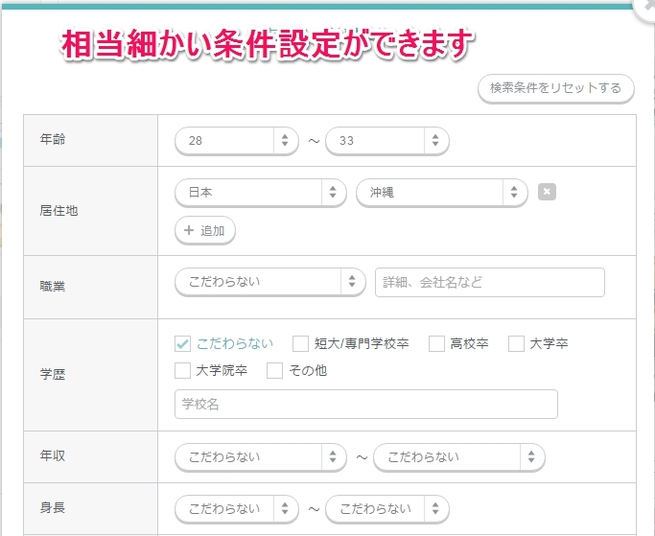
Task: Click 検索条件をリセットする button
Action: click(556, 88)
